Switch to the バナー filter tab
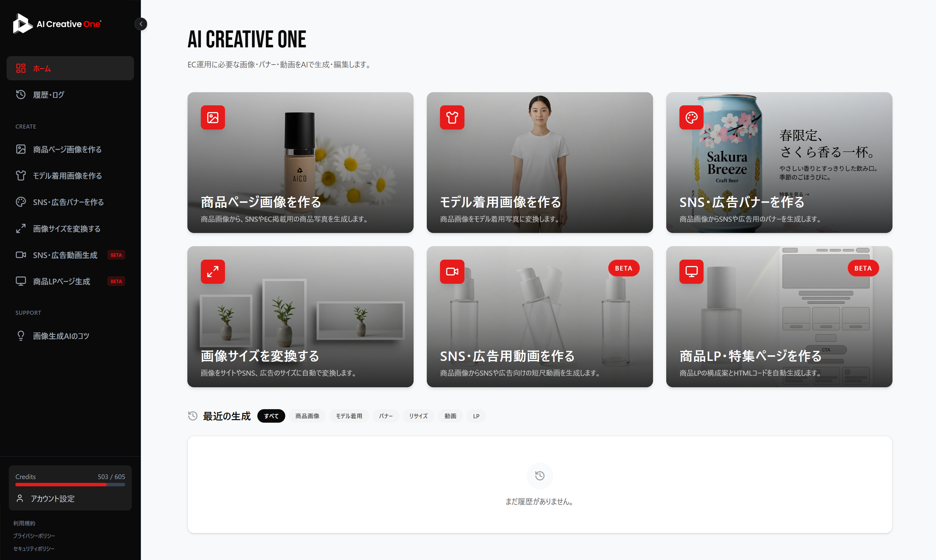The width and height of the screenshot is (936, 560). coord(385,416)
